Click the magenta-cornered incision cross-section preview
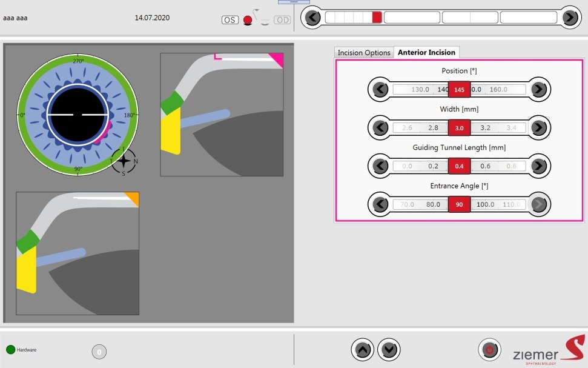 click(222, 115)
